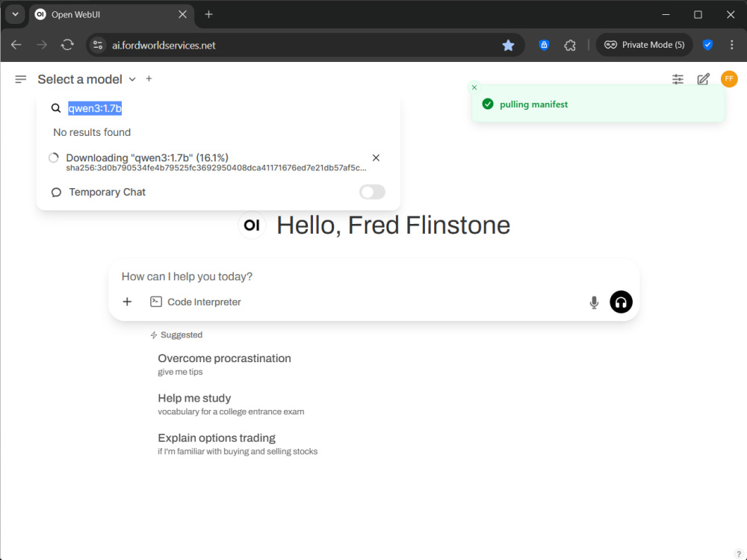Open the plus attachment menu in prompt box
Screen dimensions: 747x560
pos(127,302)
